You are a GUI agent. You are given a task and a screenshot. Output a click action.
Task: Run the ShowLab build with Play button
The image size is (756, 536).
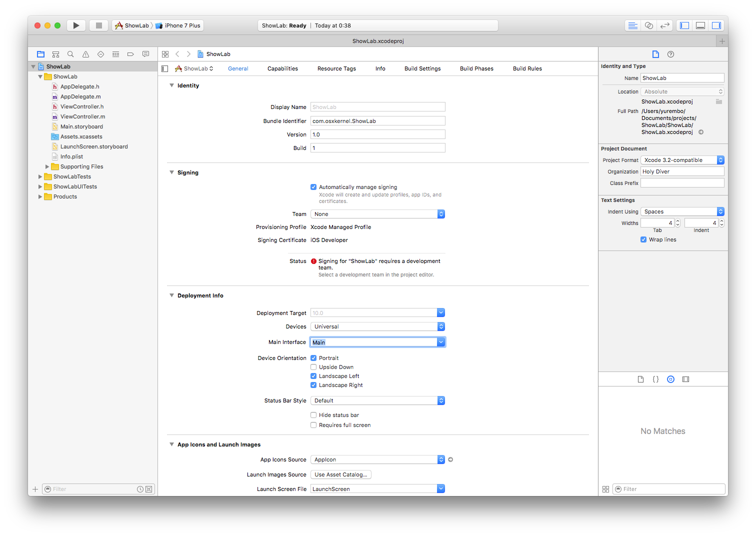(x=76, y=25)
